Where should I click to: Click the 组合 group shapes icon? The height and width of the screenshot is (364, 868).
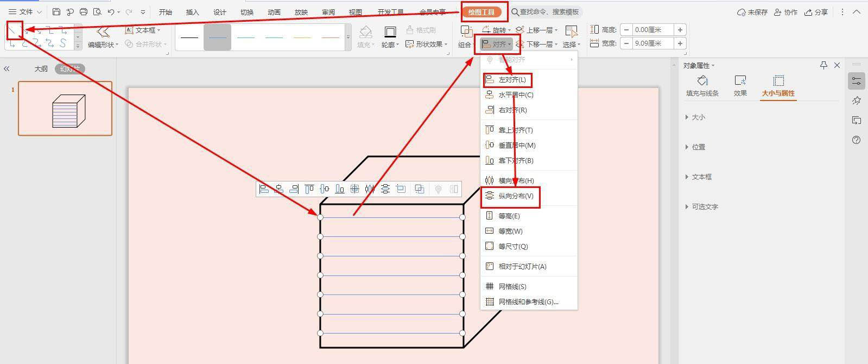[466, 32]
